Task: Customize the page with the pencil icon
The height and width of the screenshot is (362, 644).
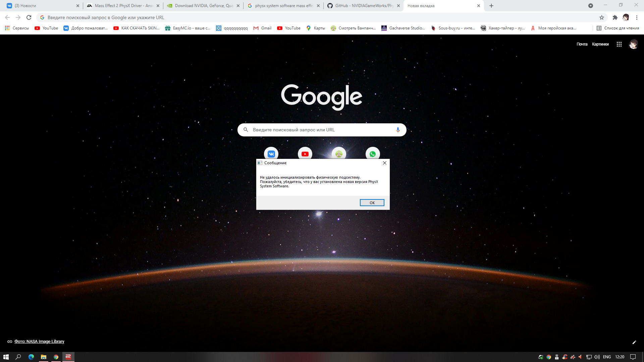Action: 634,342
